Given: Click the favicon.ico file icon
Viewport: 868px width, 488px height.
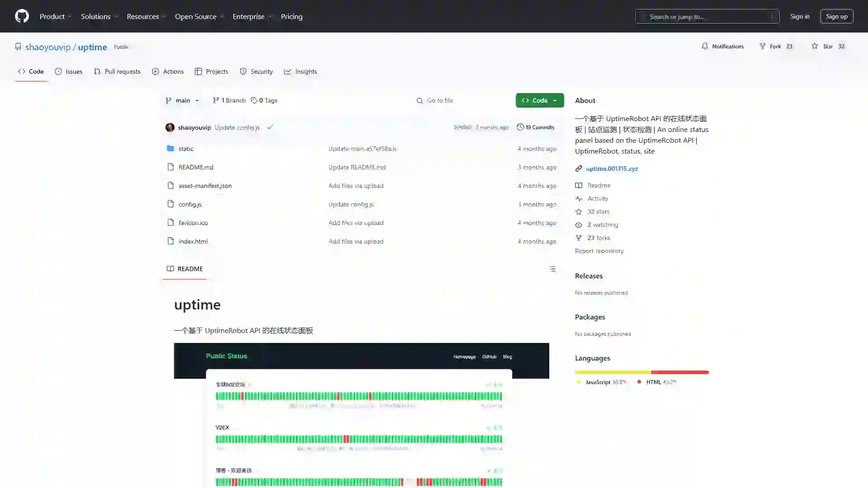Looking at the screenshot, I should [170, 222].
